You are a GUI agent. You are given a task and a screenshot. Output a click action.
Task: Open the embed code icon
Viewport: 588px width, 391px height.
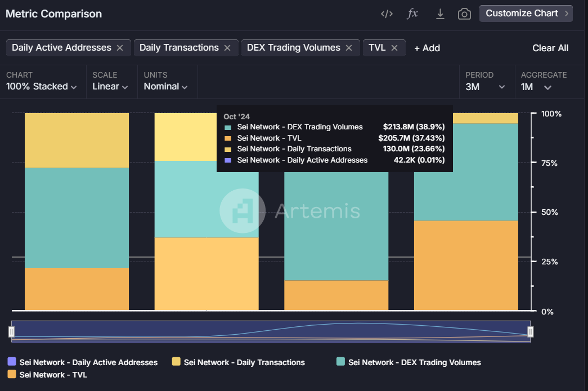pos(387,14)
